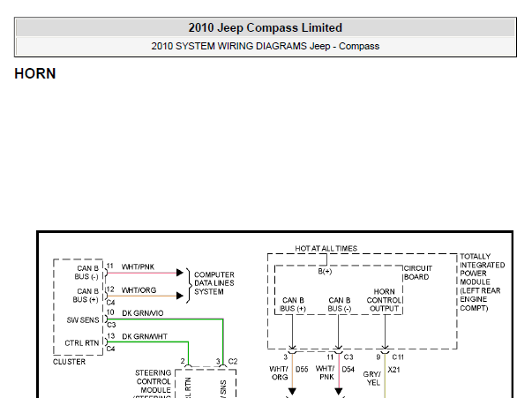
Task: Click the 'X21' circuit code
Action: (393, 370)
